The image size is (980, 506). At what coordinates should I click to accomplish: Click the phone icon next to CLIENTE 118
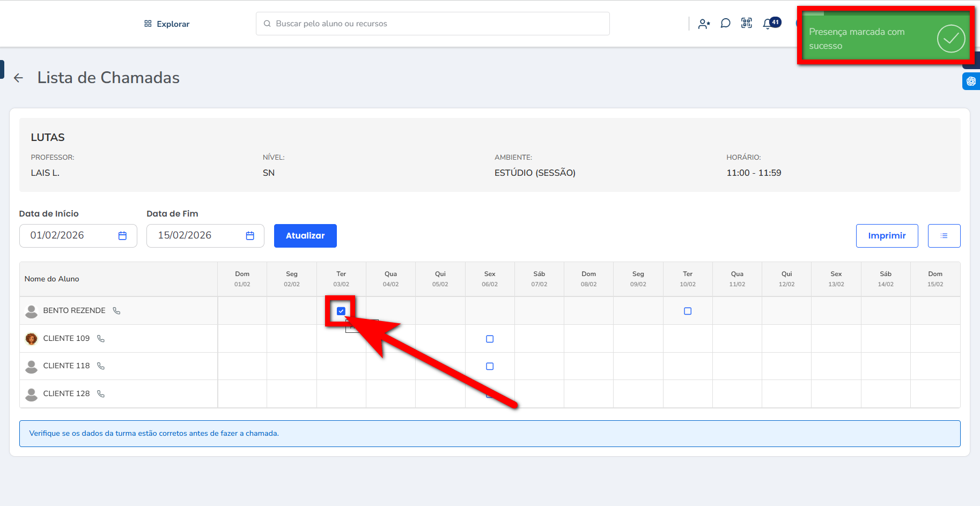(101, 366)
